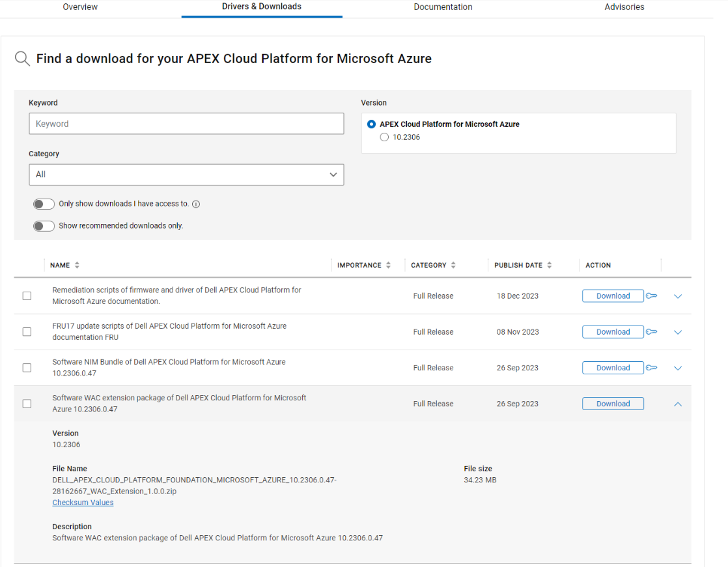Go to the Advisories tab
The image size is (728, 567).
[624, 7]
